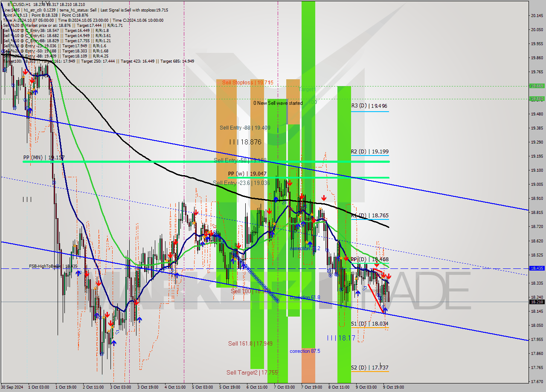Click the C_Entry61: 18.682 row
The width and height of the screenshot is (546, 392).
[57, 35]
